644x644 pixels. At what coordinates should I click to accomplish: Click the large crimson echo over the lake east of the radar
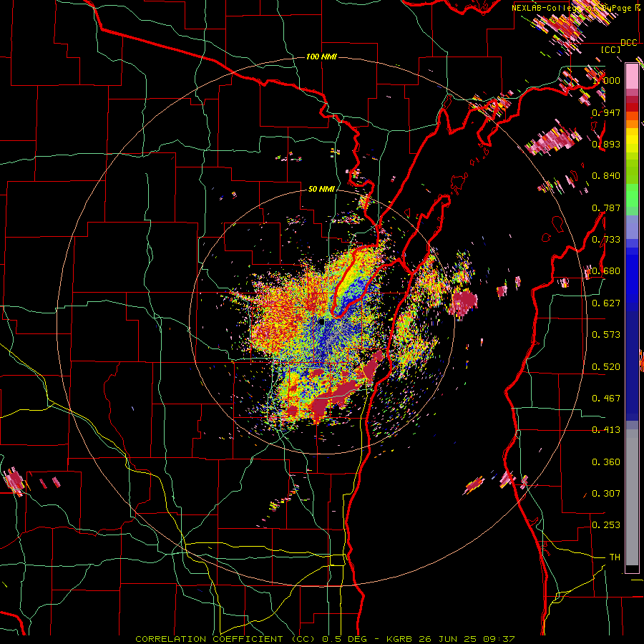pyautogui.click(x=464, y=303)
